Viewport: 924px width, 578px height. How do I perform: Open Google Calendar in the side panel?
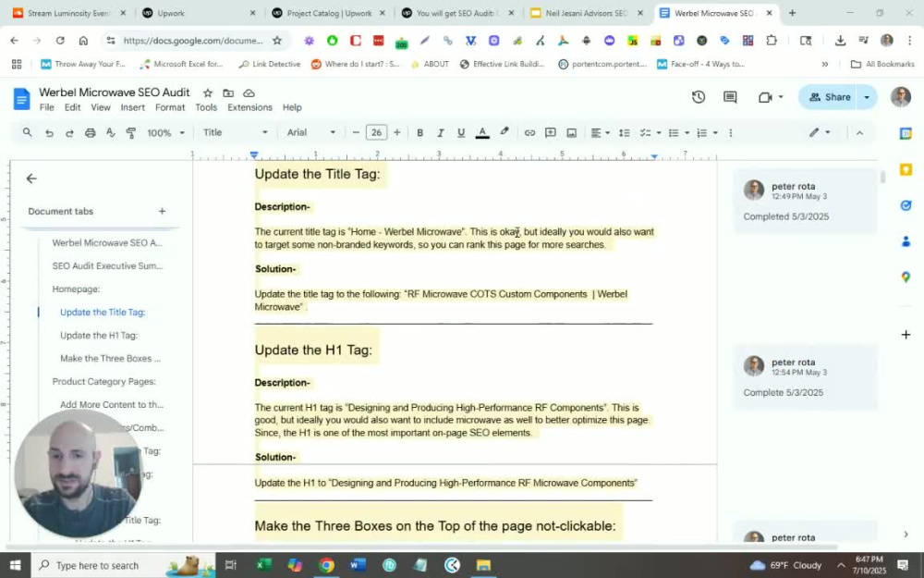pos(906,134)
